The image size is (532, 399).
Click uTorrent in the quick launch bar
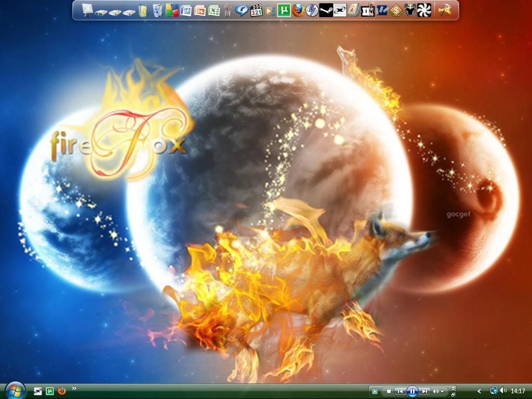(x=49, y=391)
